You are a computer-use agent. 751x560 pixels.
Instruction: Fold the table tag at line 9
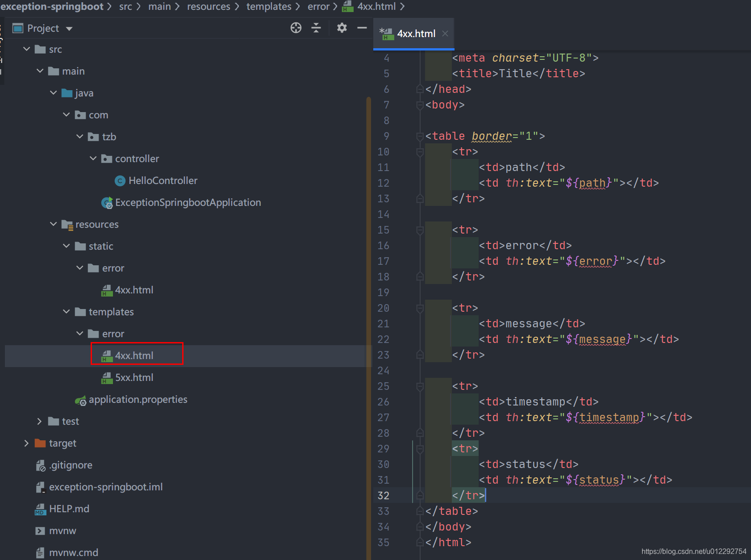pos(420,136)
